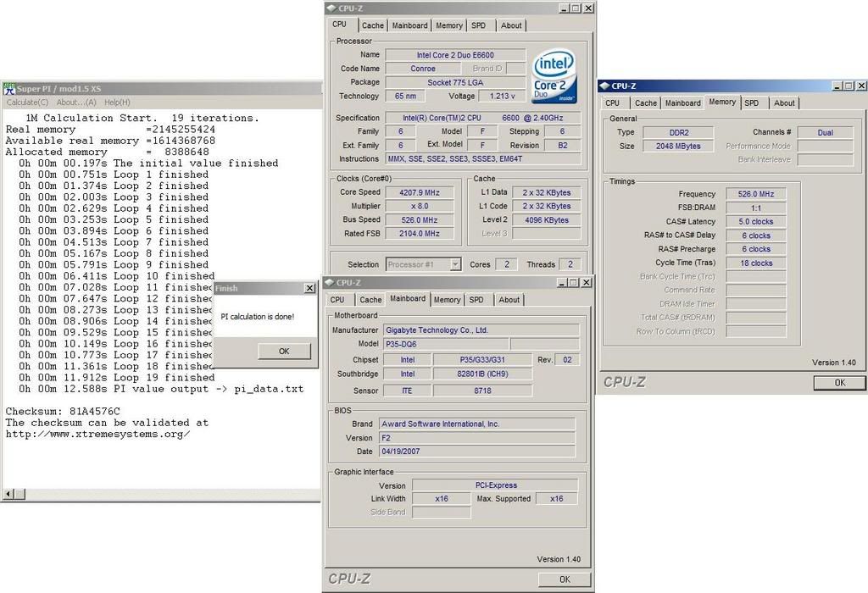Open the Processor #1 selection dropdown
868x593 pixels.
coord(424,263)
